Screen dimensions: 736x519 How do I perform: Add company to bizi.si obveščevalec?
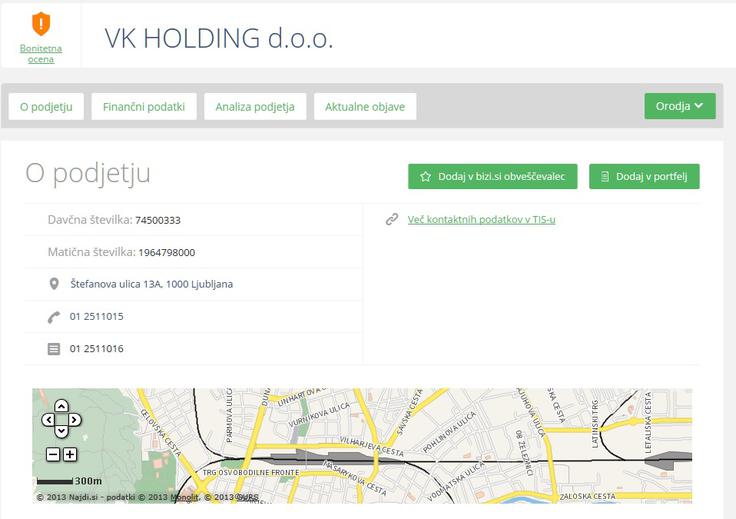[492, 176]
